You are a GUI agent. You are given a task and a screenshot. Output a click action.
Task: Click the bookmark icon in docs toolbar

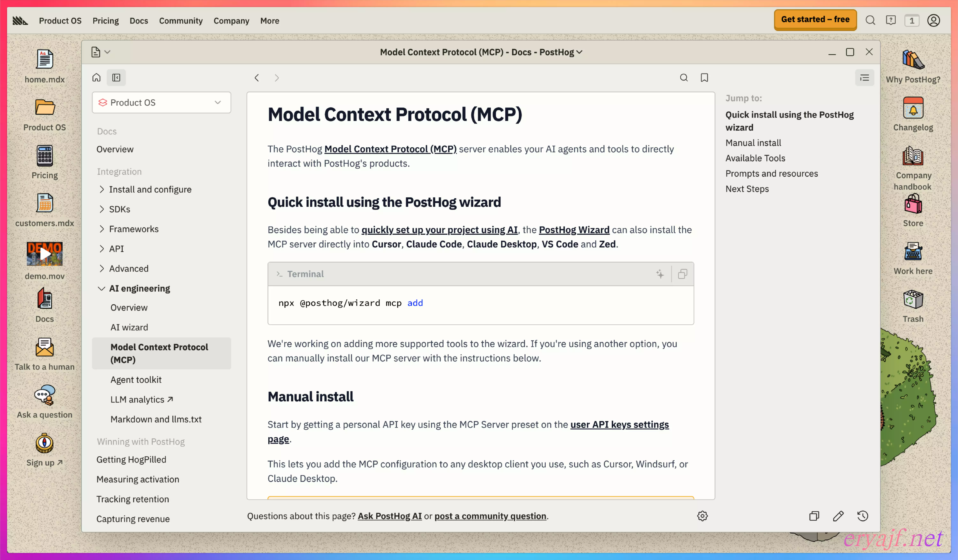click(704, 78)
